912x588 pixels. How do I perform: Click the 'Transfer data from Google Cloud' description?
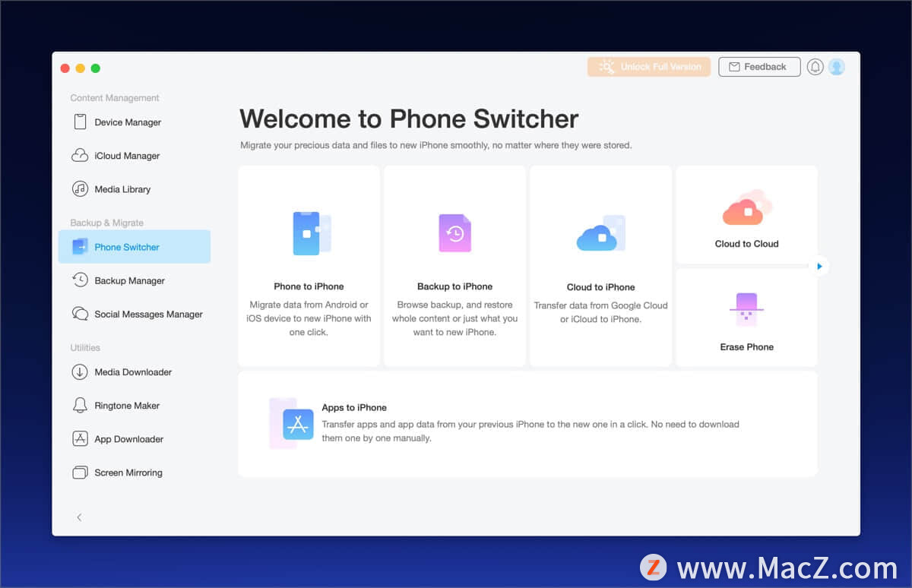pyautogui.click(x=601, y=312)
